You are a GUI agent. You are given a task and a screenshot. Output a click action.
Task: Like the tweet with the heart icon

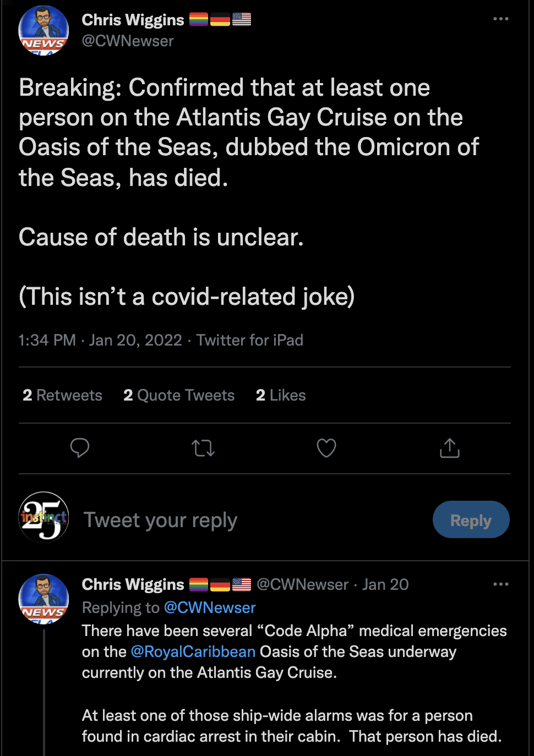click(326, 448)
